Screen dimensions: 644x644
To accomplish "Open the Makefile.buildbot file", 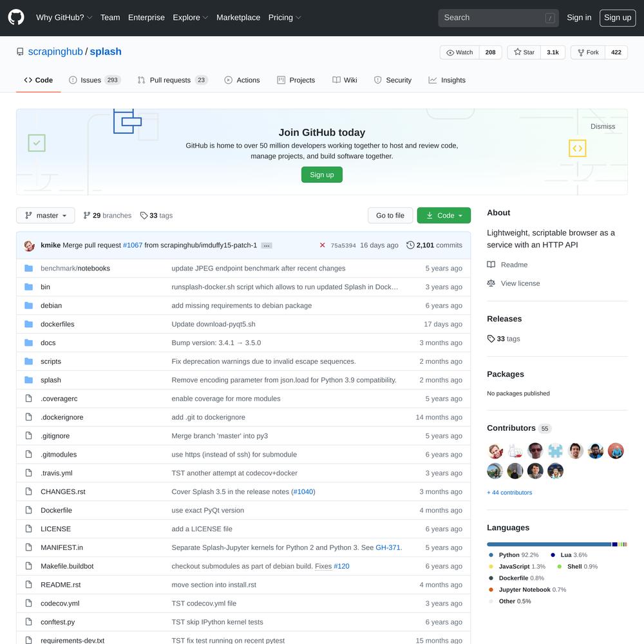I will pos(67,566).
